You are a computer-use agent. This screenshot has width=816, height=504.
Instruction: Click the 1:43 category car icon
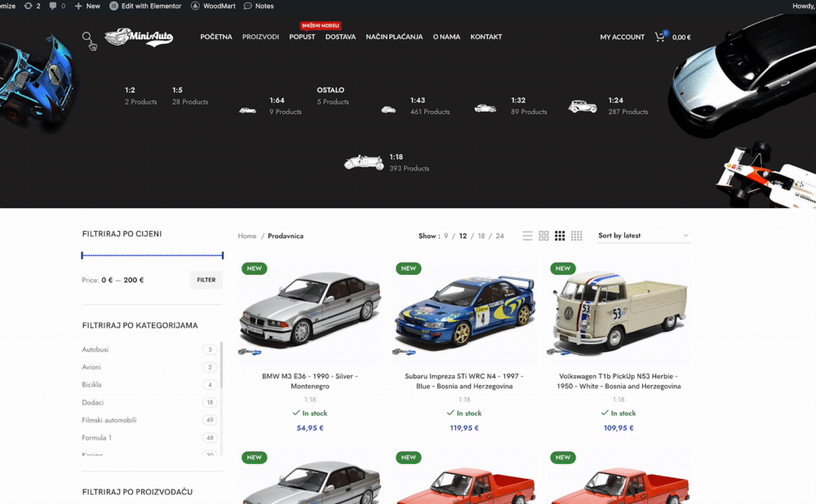pos(388,109)
